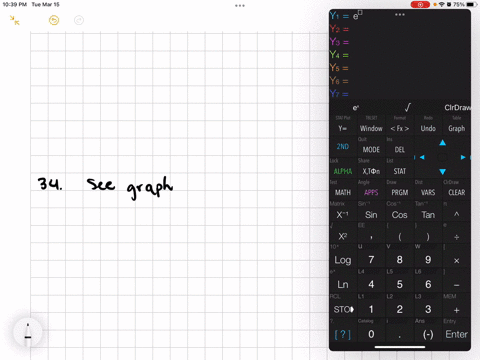The width and height of the screenshot is (480, 360).
Task: Tap the comma key
Action: tap(371, 237)
